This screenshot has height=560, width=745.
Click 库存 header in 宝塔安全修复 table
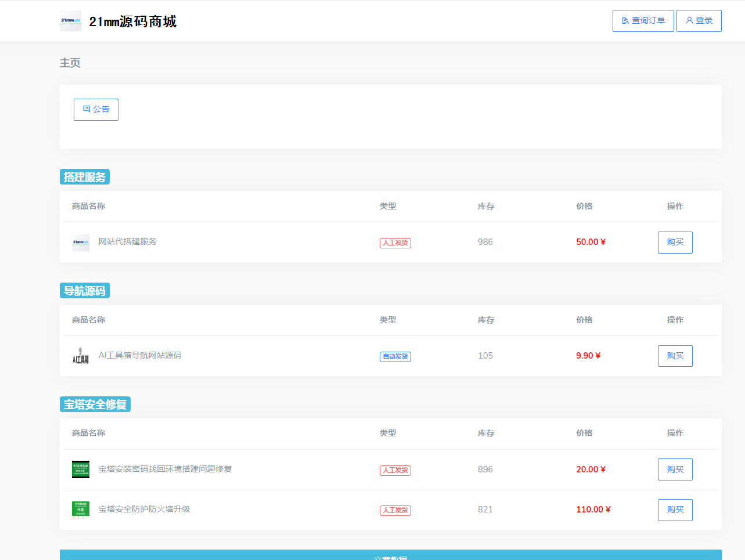tap(486, 433)
